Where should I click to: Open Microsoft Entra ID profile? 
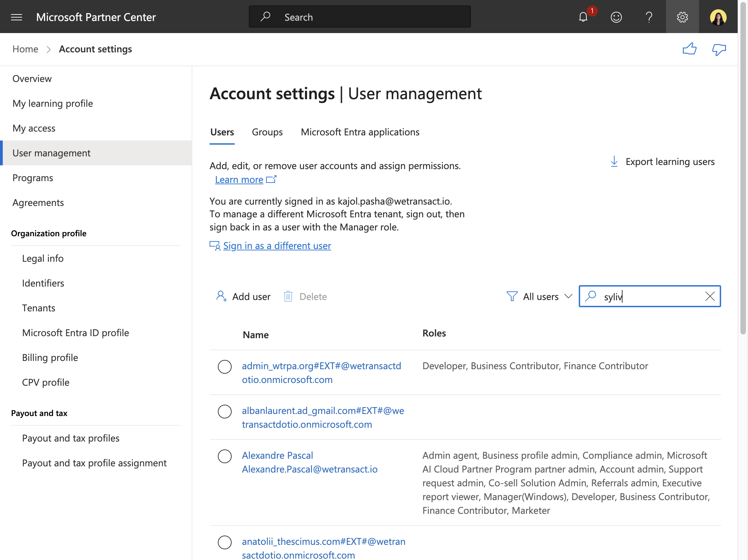tap(75, 333)
